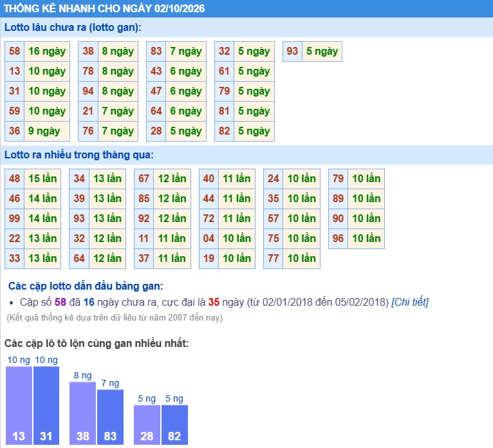Click lotto gan number 21

tap(88, 111)
